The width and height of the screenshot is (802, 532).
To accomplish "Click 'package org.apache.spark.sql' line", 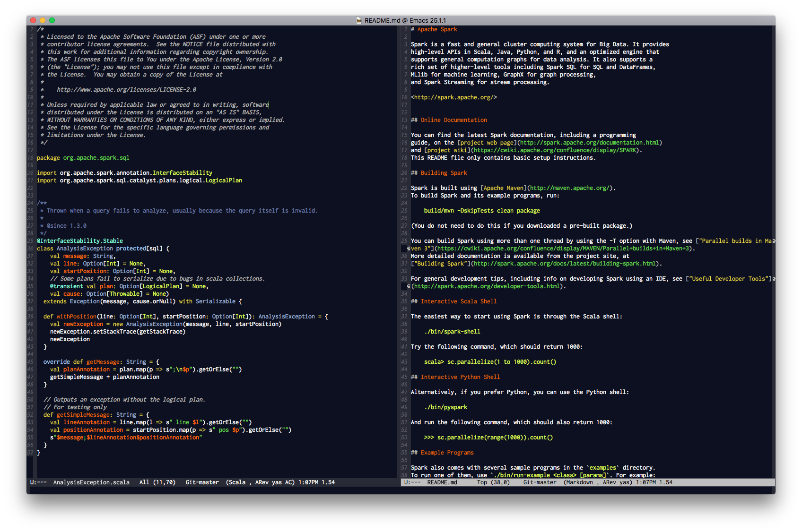I will tap(83, 158).
